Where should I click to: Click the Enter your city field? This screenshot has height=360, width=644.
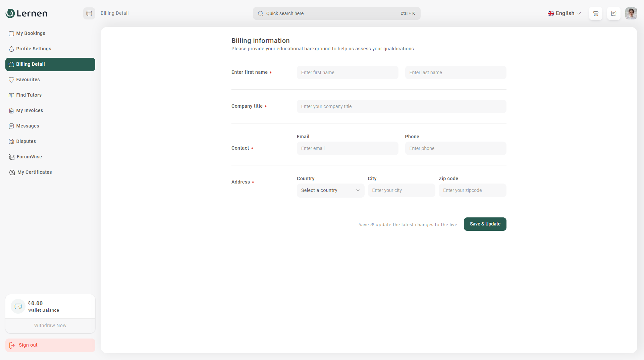pyautogui.click(x=401, y=190)
